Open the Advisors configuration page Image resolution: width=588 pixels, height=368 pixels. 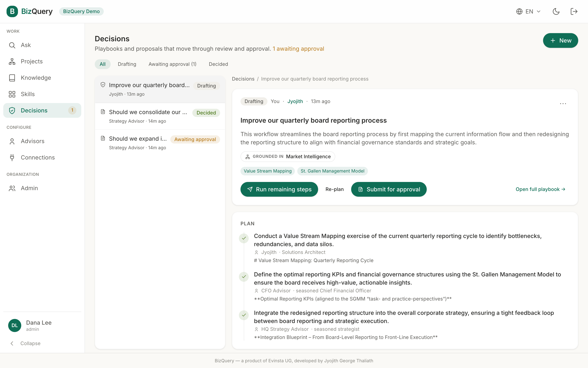click(x=42, y=141)
